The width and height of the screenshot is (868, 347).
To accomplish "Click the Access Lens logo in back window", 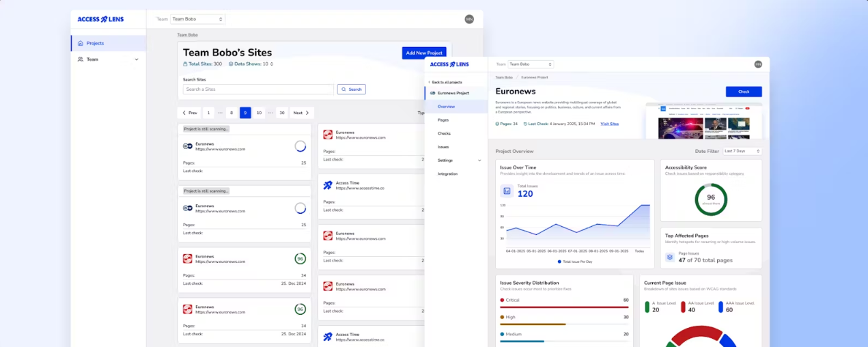I will tap(100, 19).
